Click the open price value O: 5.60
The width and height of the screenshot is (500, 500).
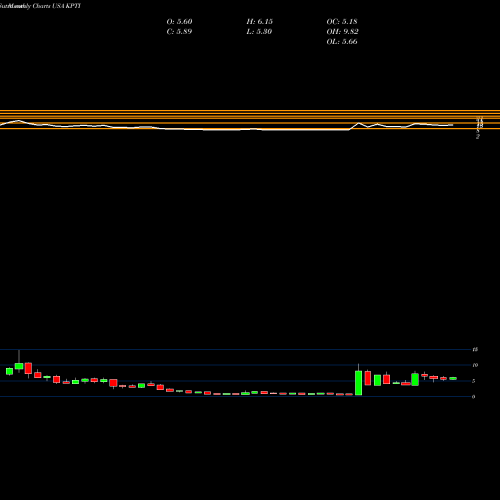pos(179,22)
